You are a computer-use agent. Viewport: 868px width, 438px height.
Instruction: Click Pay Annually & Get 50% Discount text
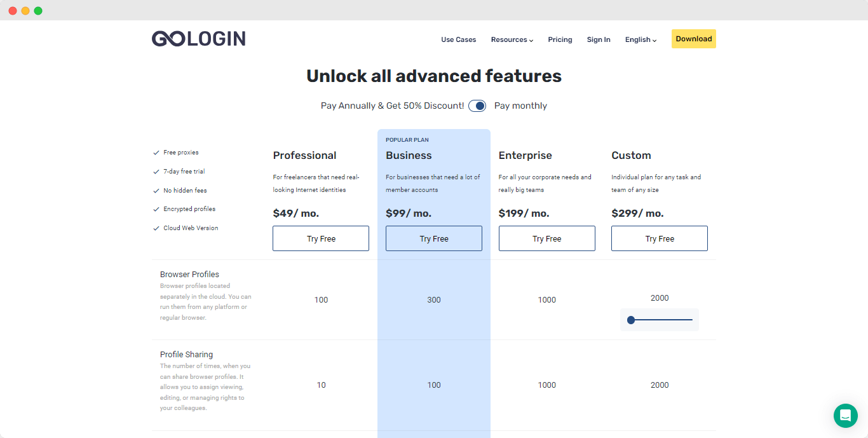coord(392,106)
